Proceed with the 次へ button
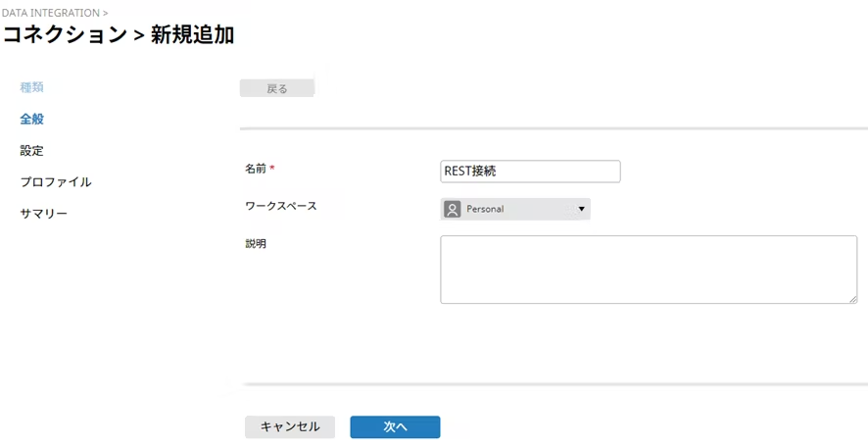Image resolution: width=868 pixels, height=446 pixels. coord(395,427)
